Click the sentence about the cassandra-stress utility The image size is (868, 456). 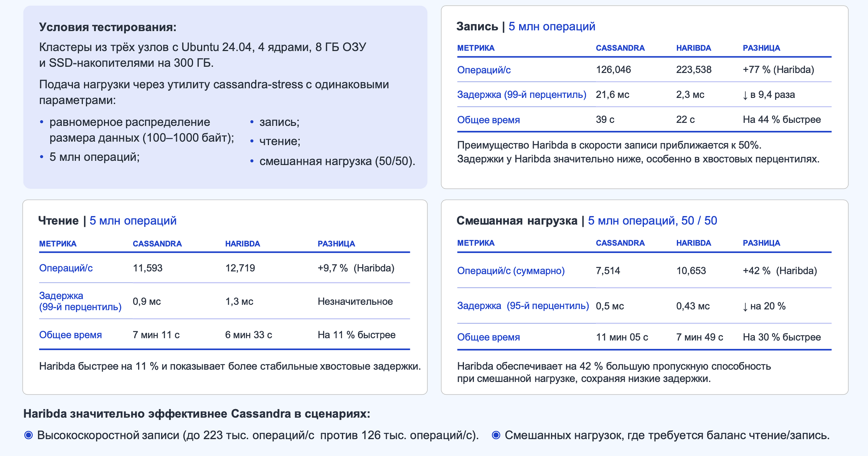point(214,92)
